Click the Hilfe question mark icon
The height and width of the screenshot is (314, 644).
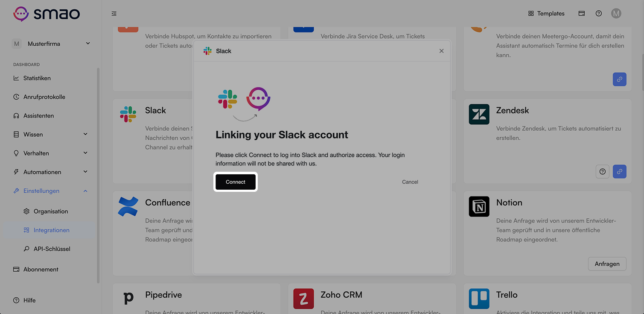coord(16,300)
